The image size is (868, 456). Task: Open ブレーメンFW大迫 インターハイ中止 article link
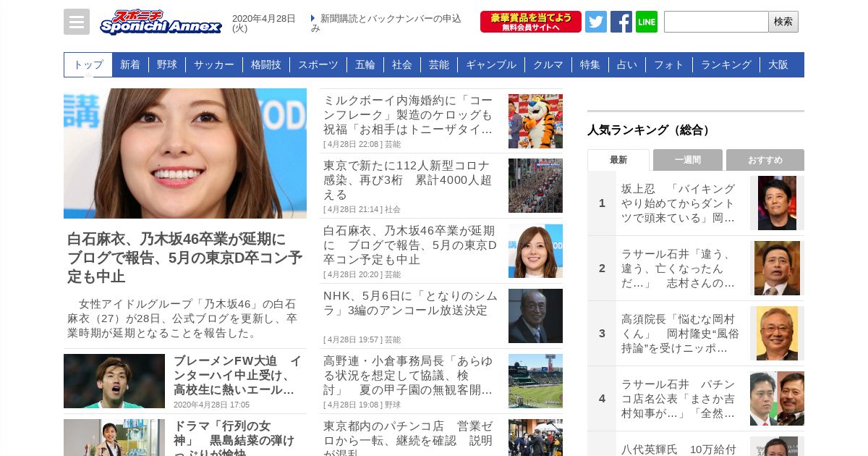(x=237, y=376)
